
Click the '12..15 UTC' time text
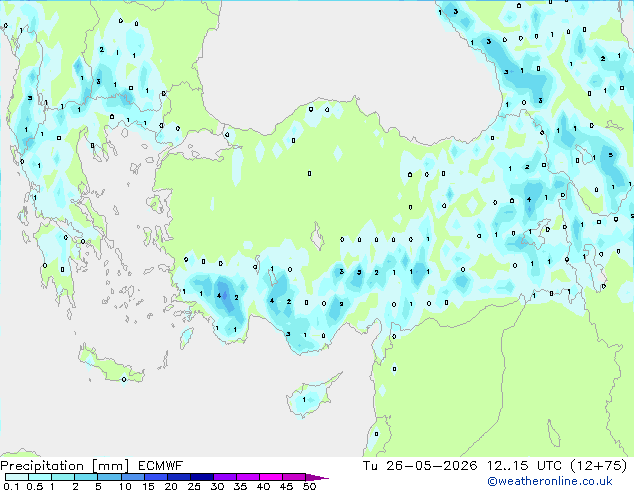(524, 466)
